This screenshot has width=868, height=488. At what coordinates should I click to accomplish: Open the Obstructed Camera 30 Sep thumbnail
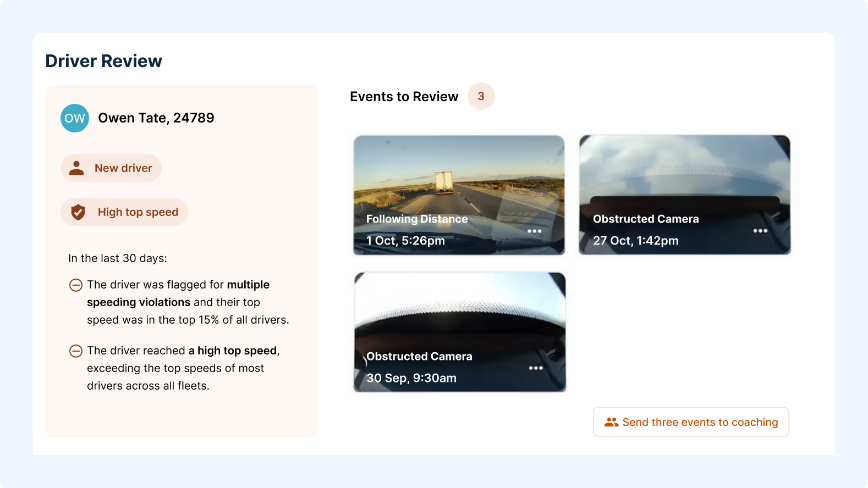coord(460,332)
